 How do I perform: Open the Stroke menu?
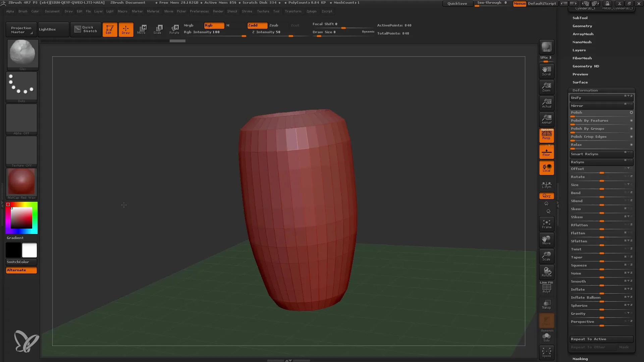[x=247, y=11]
